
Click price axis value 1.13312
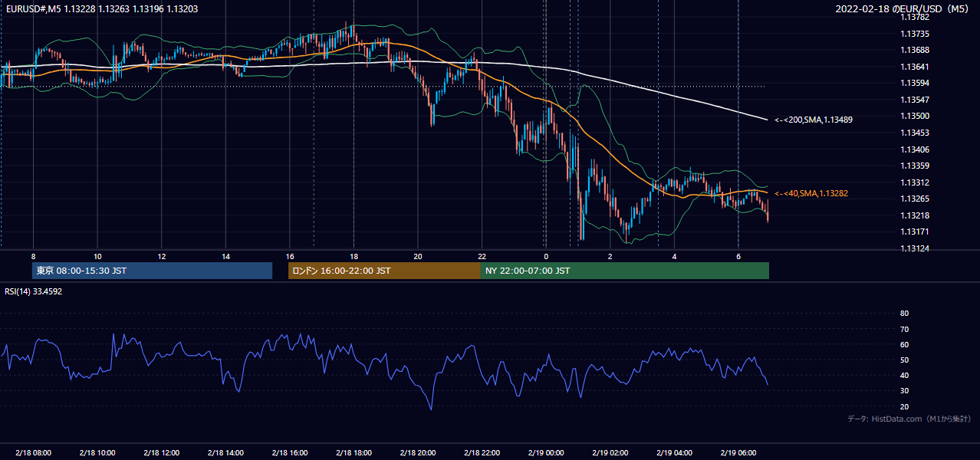tap(914, 182)
